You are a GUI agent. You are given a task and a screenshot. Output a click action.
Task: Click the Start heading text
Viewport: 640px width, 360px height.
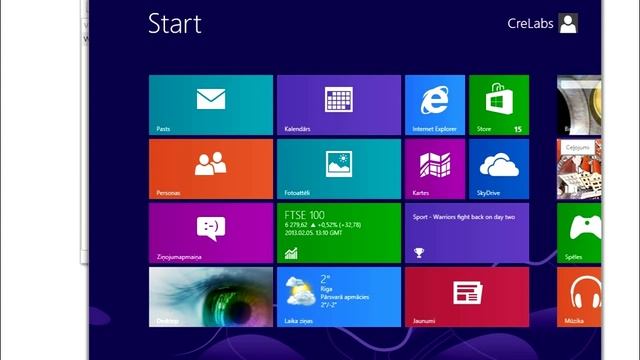[175, 24]
